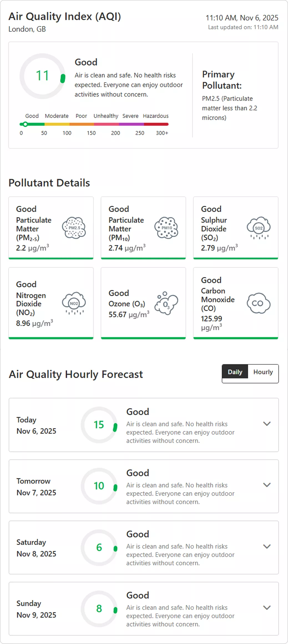Click the Carbon Monoxide CO cloud icon
This screenshot has width=288, height=644.
[x=258, y=303]
